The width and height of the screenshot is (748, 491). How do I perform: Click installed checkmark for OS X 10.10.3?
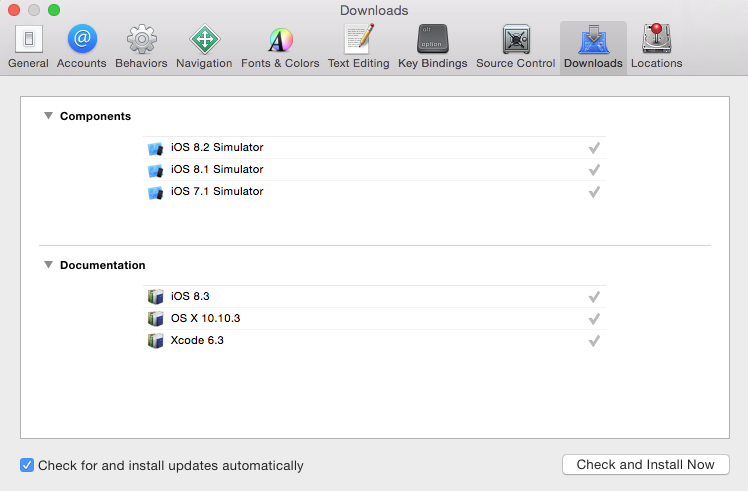[594, 319]
